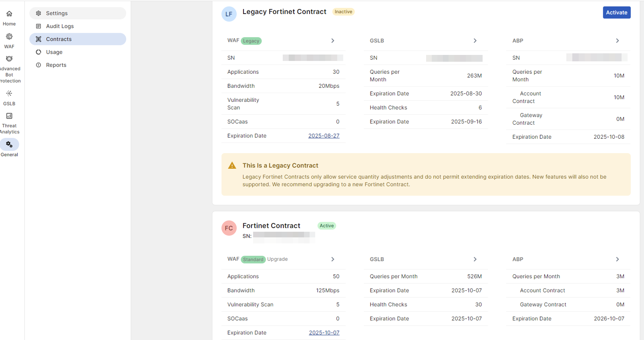The image size is (644, 340).
Task: Open the Audit Logs menu item
Action: point(60,26)
